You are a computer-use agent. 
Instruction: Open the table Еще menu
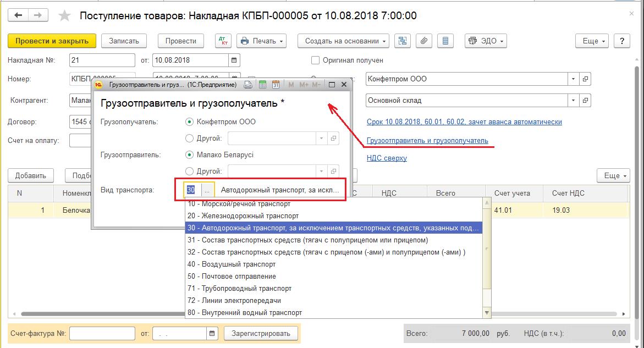point(613,175)
